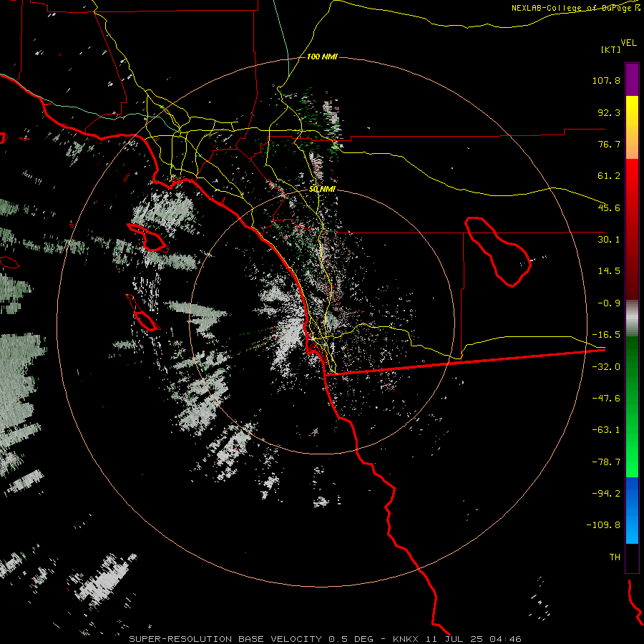Click the TH threshold label
Screen dimensions: 644x644
point(615,557)
